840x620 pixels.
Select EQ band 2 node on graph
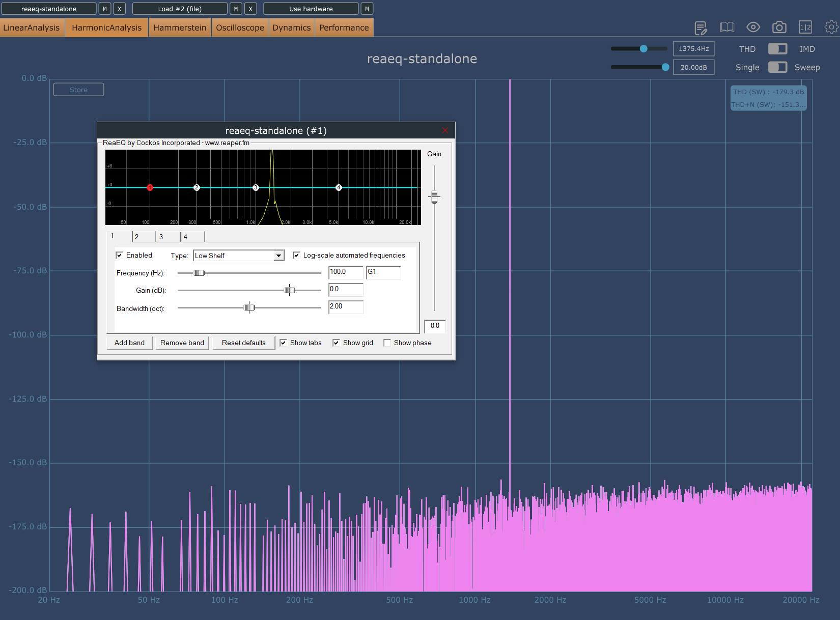coord(197,188)
